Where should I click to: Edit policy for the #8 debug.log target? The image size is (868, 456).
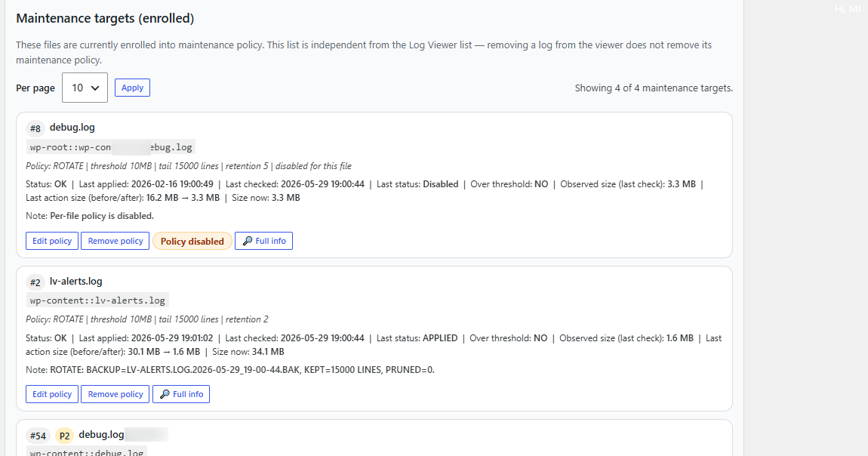[x=52, y=241]
